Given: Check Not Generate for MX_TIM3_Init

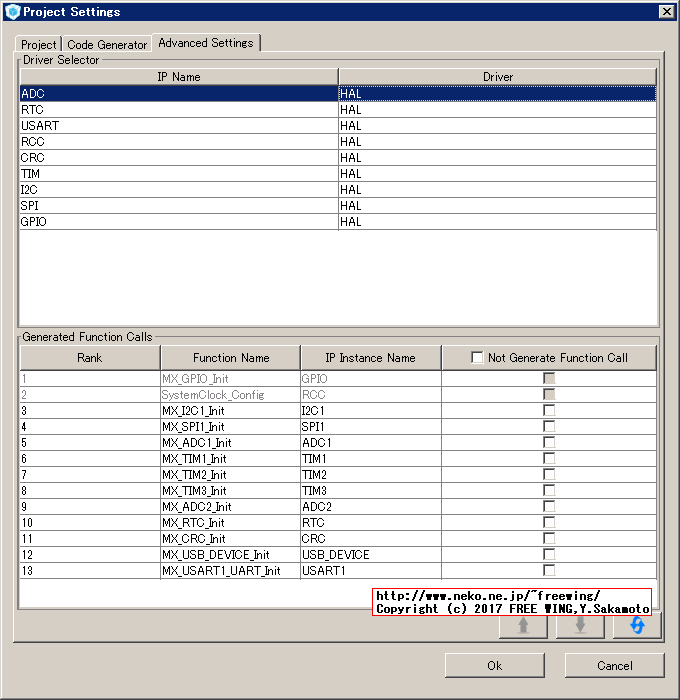Looking at the screenshot, I should coord(549,491).
